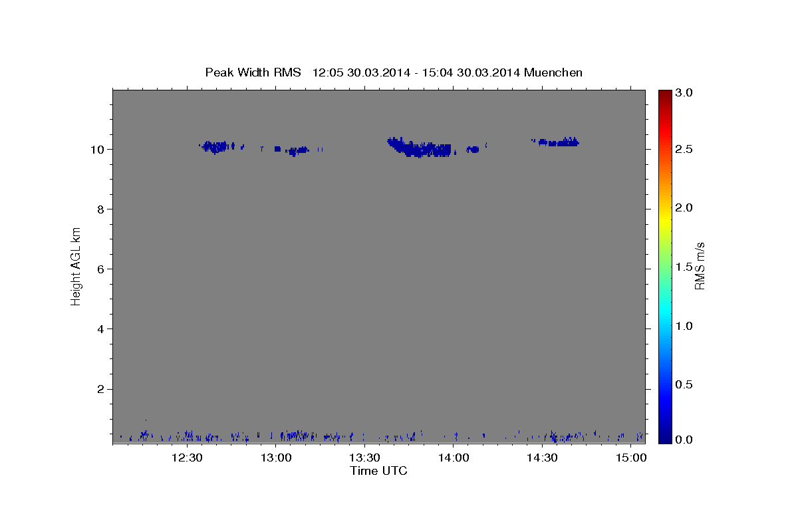The width and height of the screenshot is (798, 532).
Task: Click the 14:00 time tick label
Action: [x=454, y=458]
